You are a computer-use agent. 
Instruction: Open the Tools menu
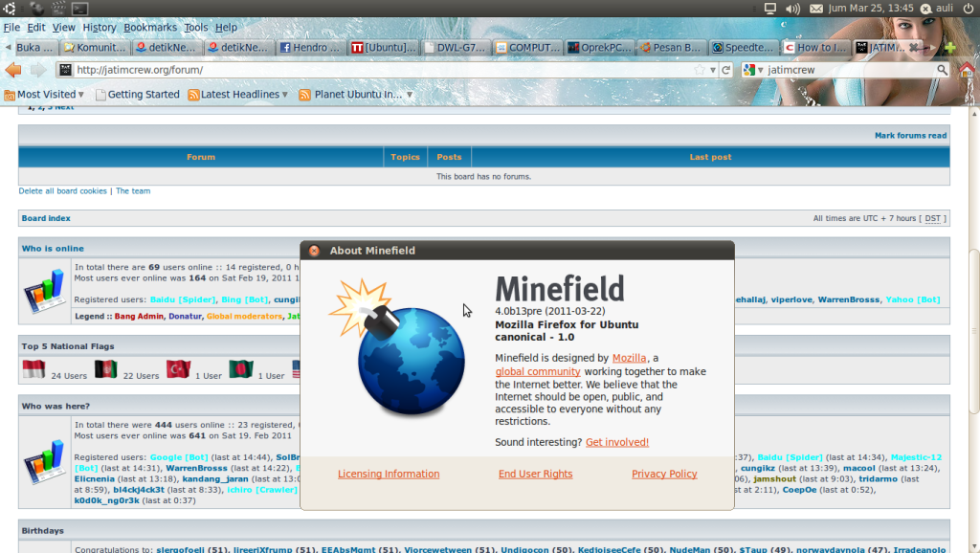coord(195,28)
